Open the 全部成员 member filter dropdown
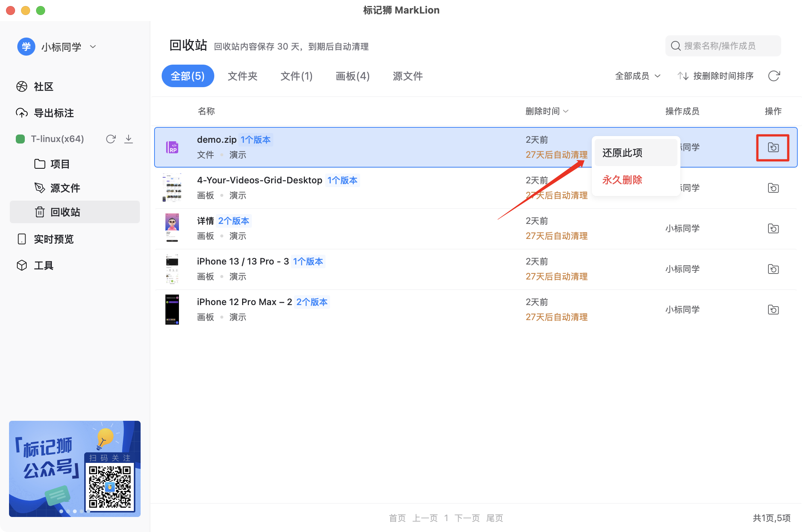The height and width of the screenshot is (532, 803). [x=638, y=76]
